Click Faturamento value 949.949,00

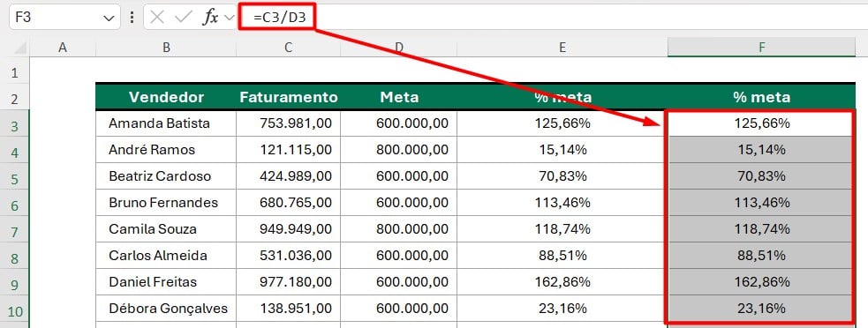[x=289, y=229]
